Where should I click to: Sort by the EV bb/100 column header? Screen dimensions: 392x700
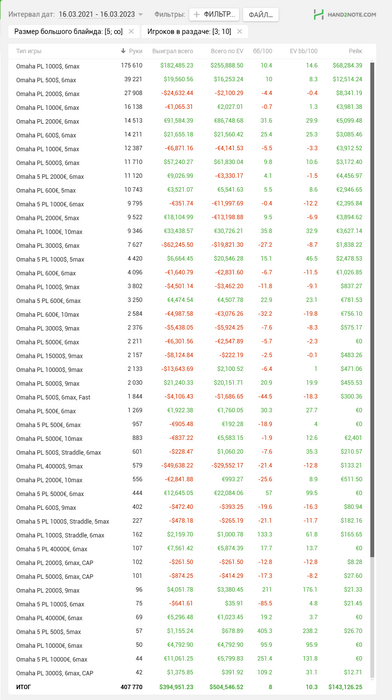(304, 51)
